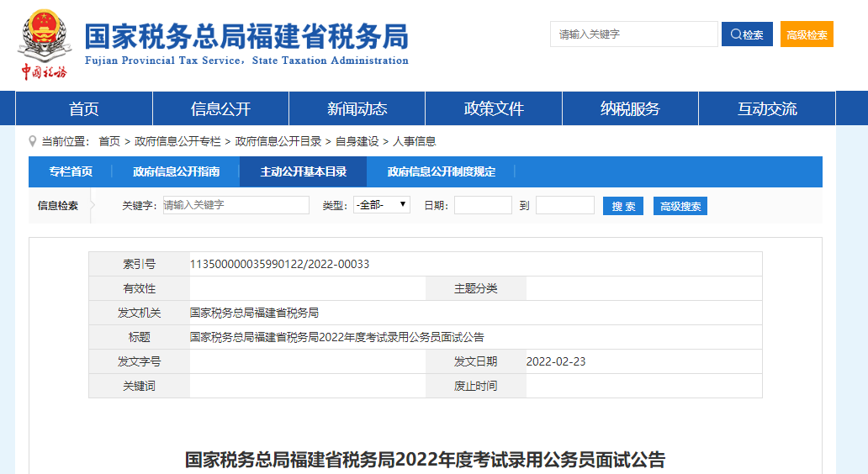Open the 首页 main navigation menu
This screenshot has height=474, width=868.
(x=84, y=108)
